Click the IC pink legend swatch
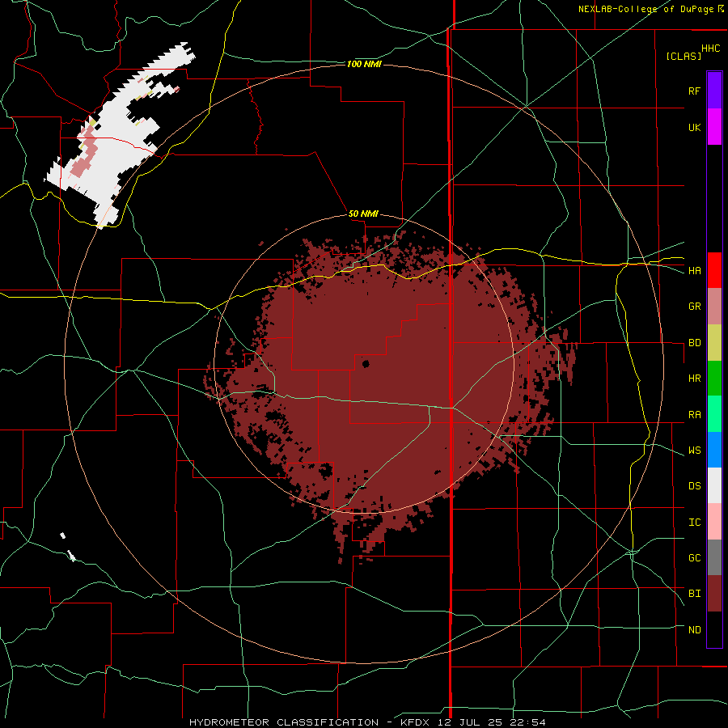Image resolution: width=728 pixels, height=728 pixels. tap(714, 522)
